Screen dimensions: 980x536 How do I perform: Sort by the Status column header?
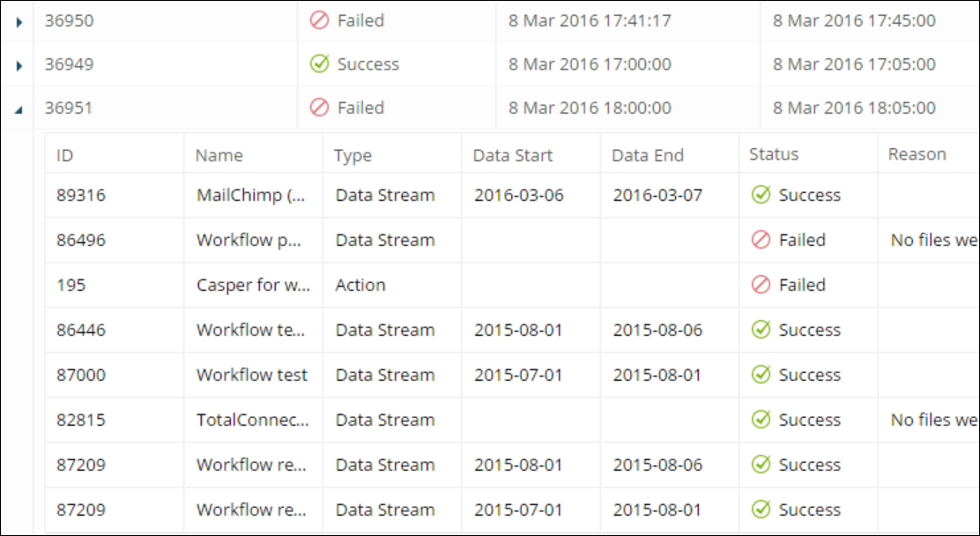(x=772, y=153)
